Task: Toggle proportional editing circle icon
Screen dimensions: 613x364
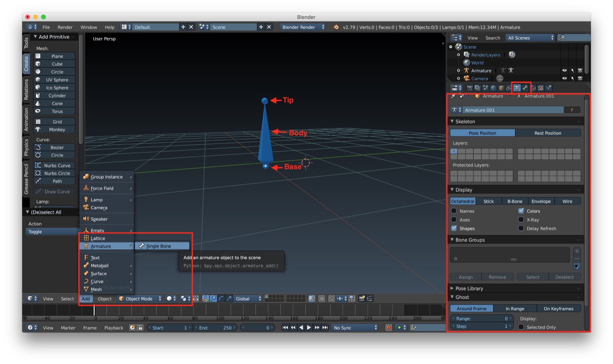Action: [x=322, y=299]
